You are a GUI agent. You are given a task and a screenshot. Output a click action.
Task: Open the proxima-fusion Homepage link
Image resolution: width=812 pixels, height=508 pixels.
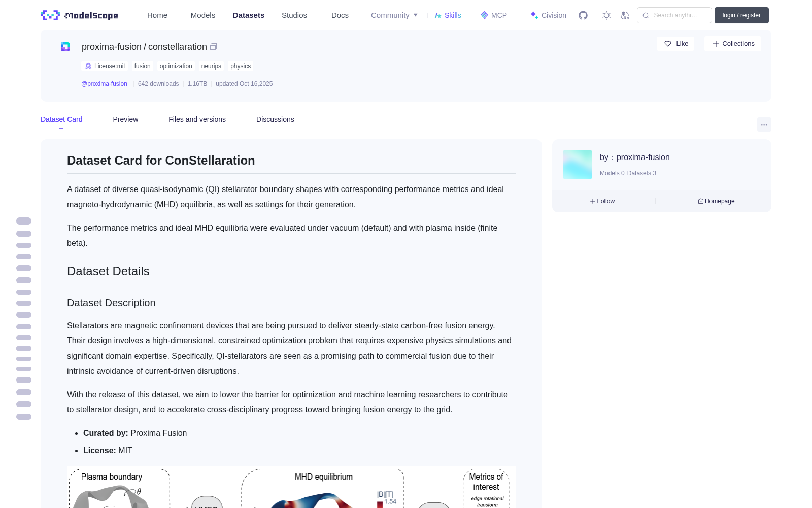tap(716, 201)
